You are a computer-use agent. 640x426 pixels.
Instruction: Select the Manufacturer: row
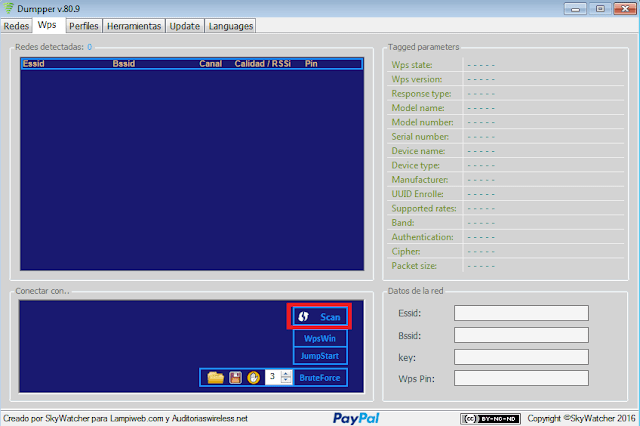click(505, 180)
